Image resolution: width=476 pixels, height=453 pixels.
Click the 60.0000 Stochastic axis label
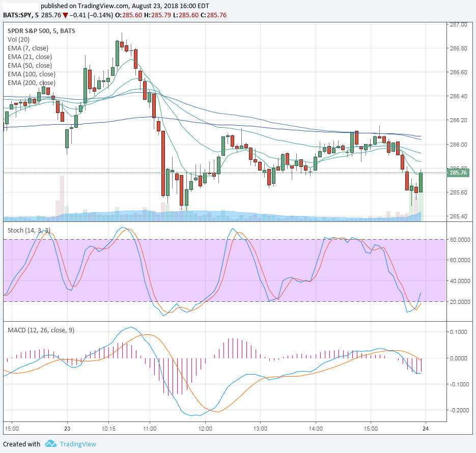[460, 260]
